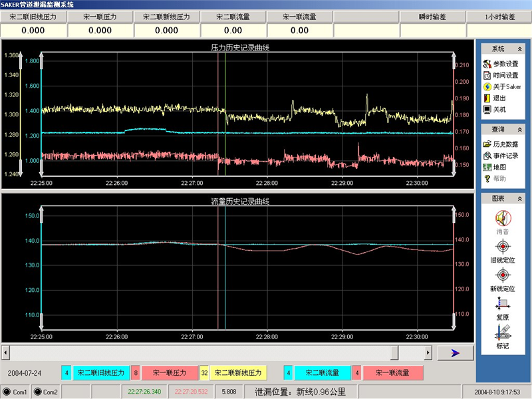Click the 1小时输差 header tab
Image resolution: width=532 pixels, height=399 pixels.
pyautogui.click(x=499, y=17)
